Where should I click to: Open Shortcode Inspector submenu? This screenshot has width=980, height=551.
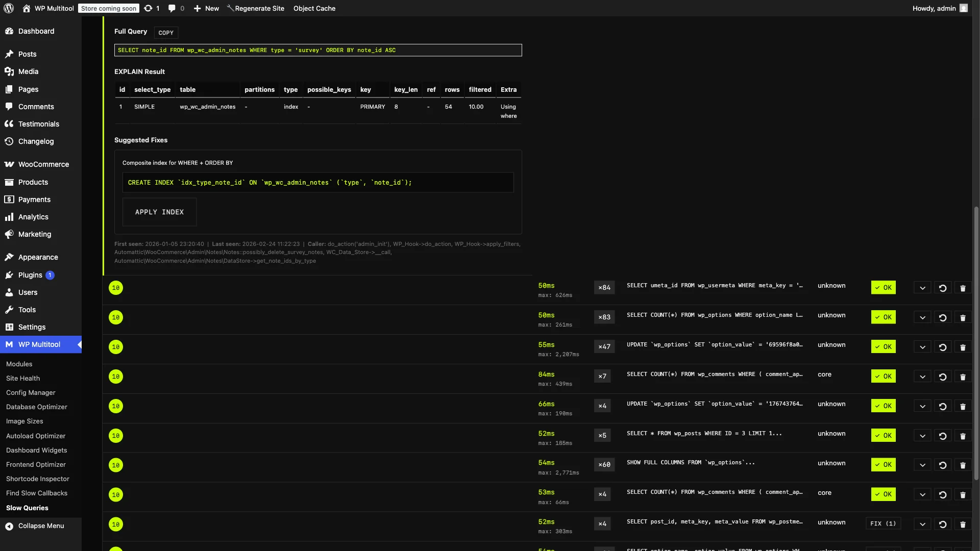38,479
